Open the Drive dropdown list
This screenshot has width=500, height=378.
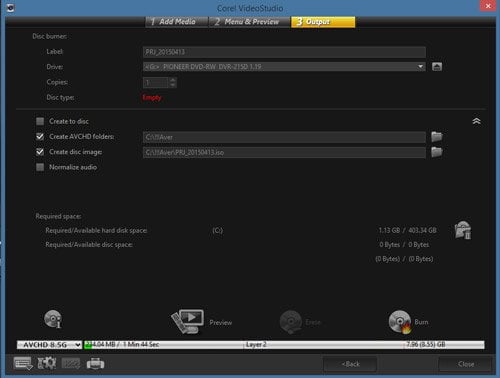point(284,67)
